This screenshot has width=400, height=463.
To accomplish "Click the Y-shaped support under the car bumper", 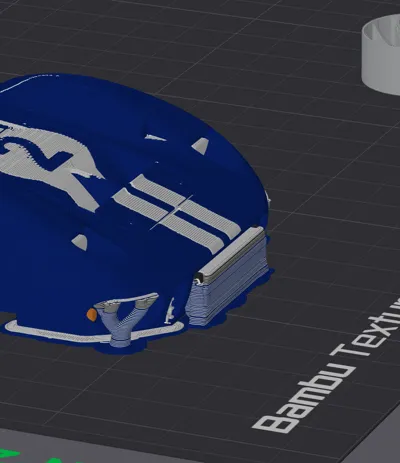I will [x=125, y=319].
